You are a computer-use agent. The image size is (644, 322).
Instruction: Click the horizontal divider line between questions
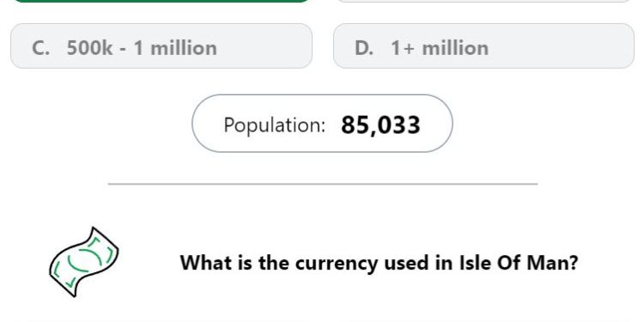point(323,184)
